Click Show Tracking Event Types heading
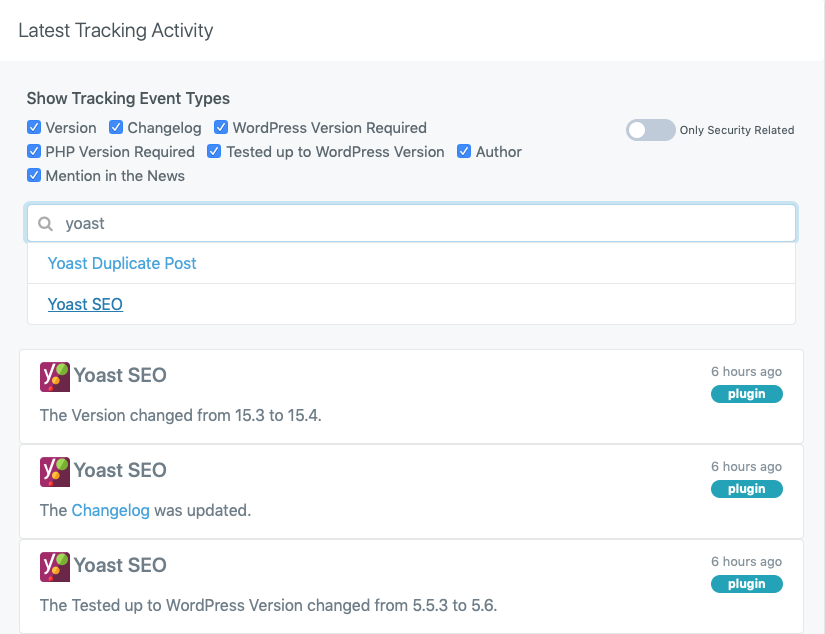The width and height of the screenshot is (825, 634). (128, 98)
